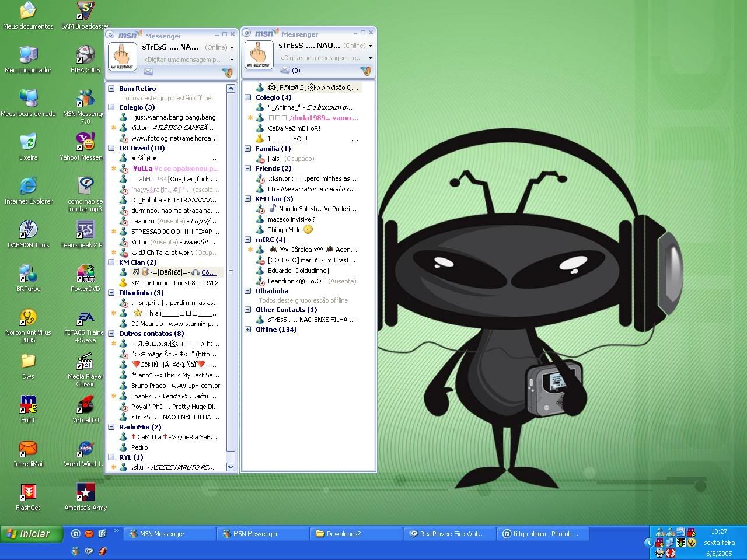Collapse the IRCBrasil (10) group
Viewport: 747px width, 560px height.
111,148
